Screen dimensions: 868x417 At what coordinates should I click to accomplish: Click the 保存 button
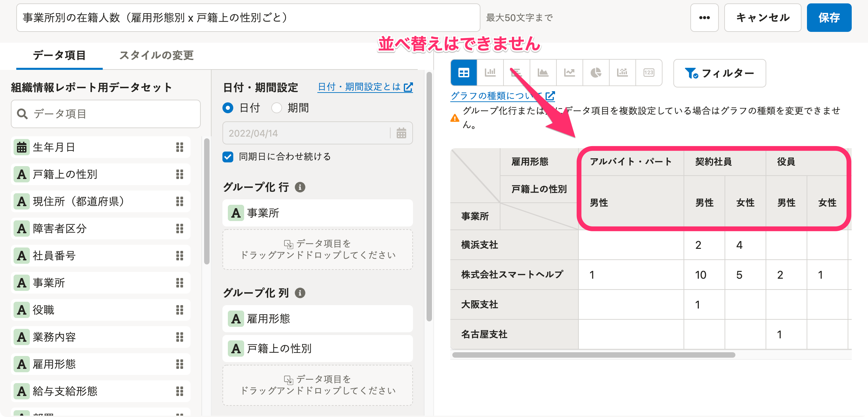tap(829, 18)
